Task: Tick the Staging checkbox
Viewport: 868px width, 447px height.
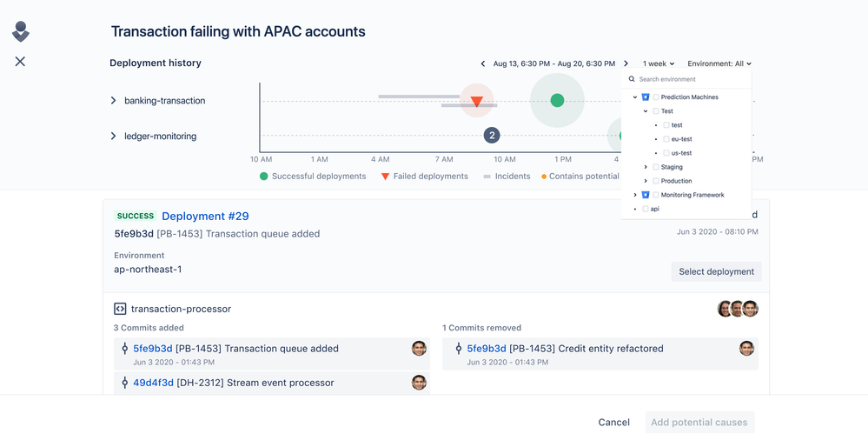Action: click(656, 167)
